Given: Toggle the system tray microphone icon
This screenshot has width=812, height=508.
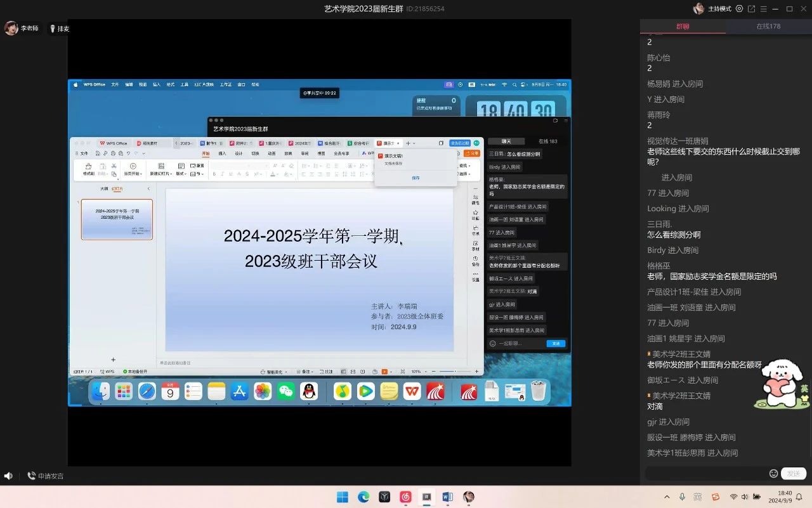Looking at the screenshot, I should click(682, 497).
